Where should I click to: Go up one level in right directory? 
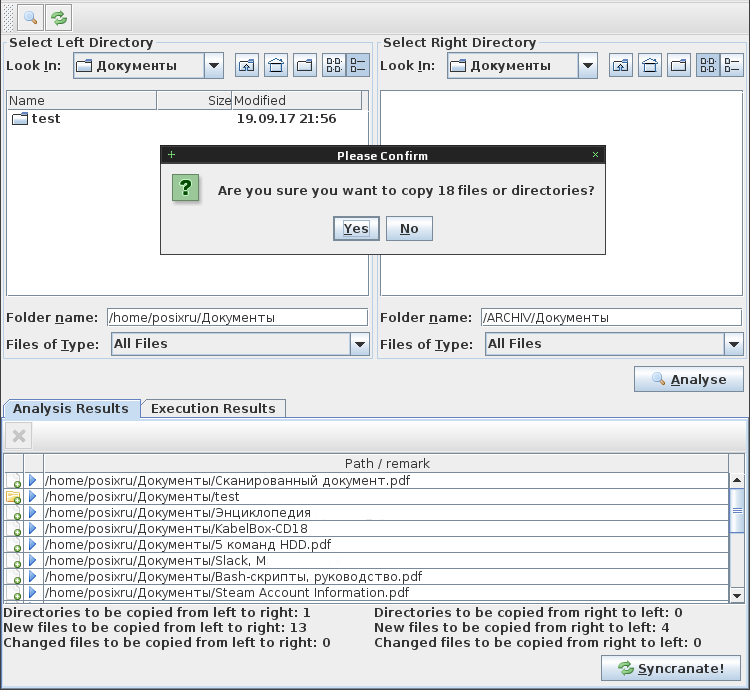pyautogui.click(x=621, y=65)
